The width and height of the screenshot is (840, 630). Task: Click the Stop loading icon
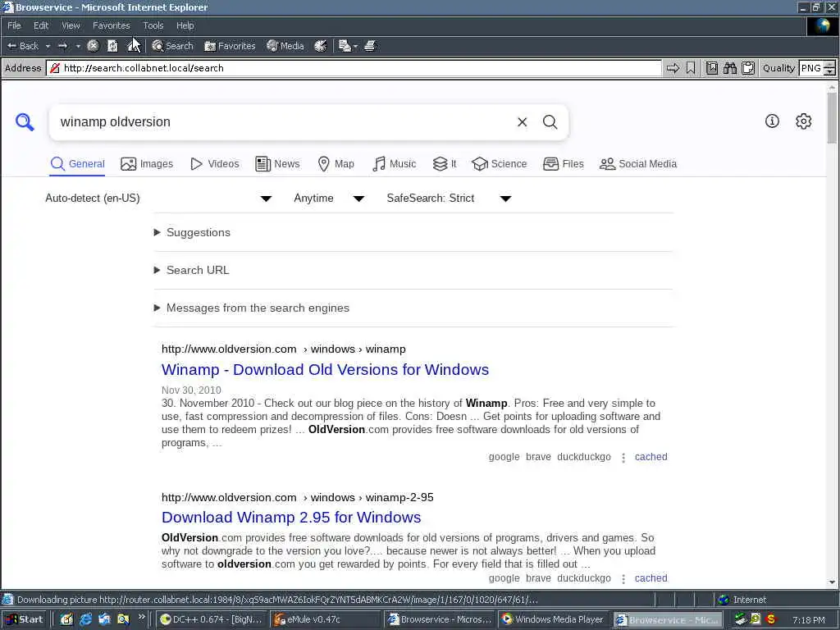93,46
